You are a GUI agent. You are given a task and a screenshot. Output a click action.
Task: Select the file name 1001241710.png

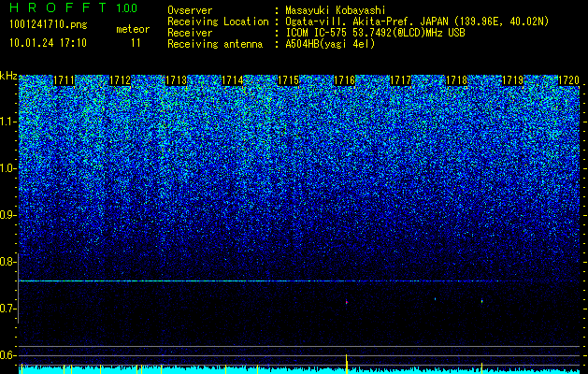tap(49, 24)
